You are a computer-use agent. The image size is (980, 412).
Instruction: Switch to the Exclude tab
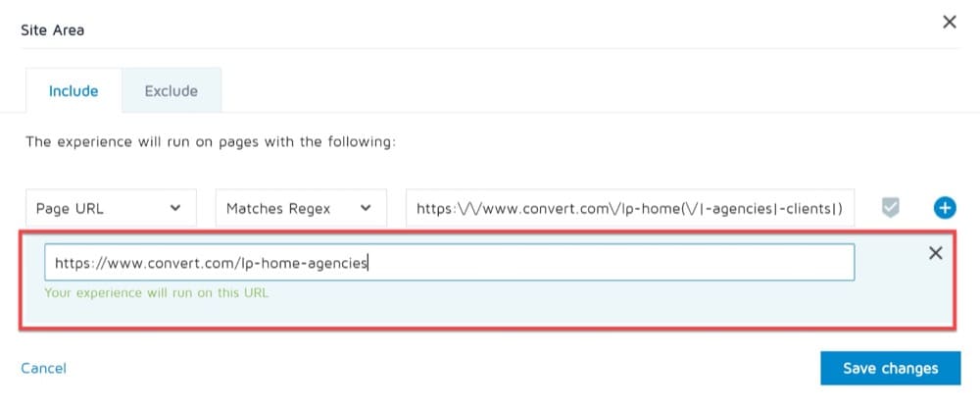coord(171,90)
